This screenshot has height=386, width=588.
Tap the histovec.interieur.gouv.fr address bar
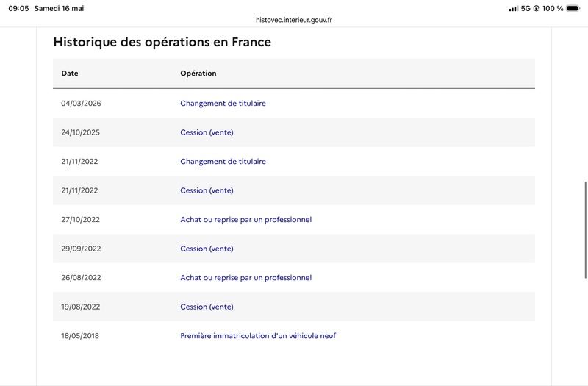293,20
